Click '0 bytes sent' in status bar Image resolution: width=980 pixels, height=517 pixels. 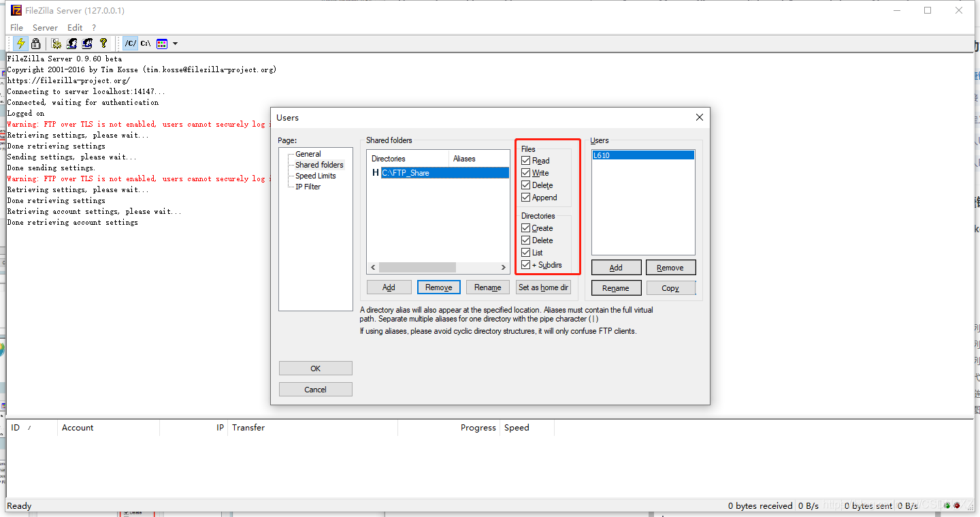868,505
